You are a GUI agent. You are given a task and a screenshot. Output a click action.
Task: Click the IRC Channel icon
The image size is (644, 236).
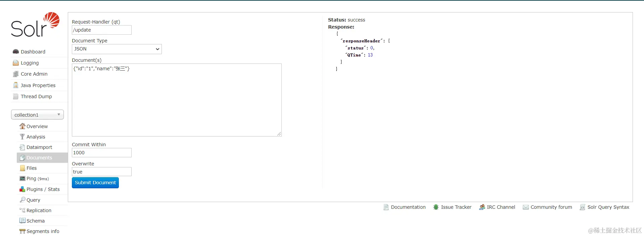[482, 207]
